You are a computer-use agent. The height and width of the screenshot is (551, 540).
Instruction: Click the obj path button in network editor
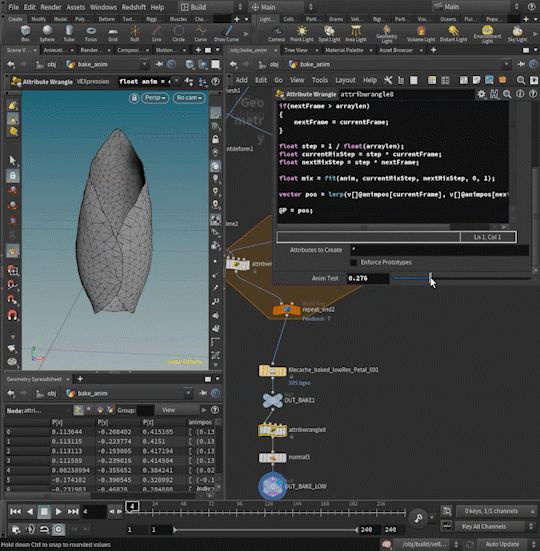click(x=269, y=64)
